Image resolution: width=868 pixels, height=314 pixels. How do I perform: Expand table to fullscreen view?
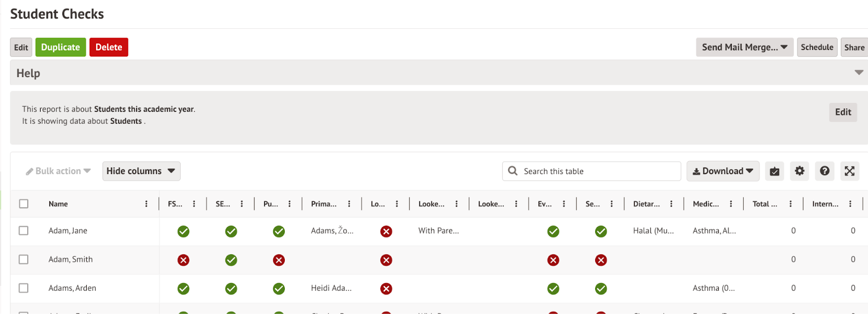coord(849,171)
